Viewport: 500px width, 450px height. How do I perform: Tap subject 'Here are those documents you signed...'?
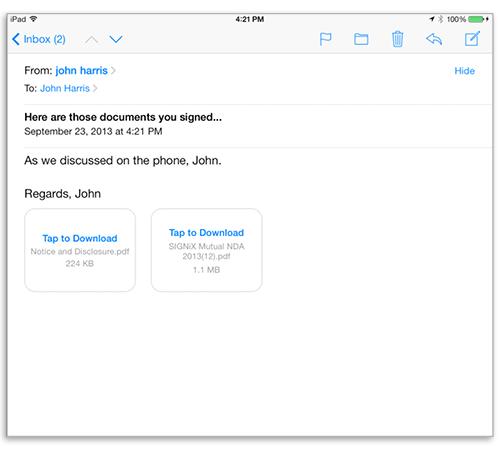[123, 117]
